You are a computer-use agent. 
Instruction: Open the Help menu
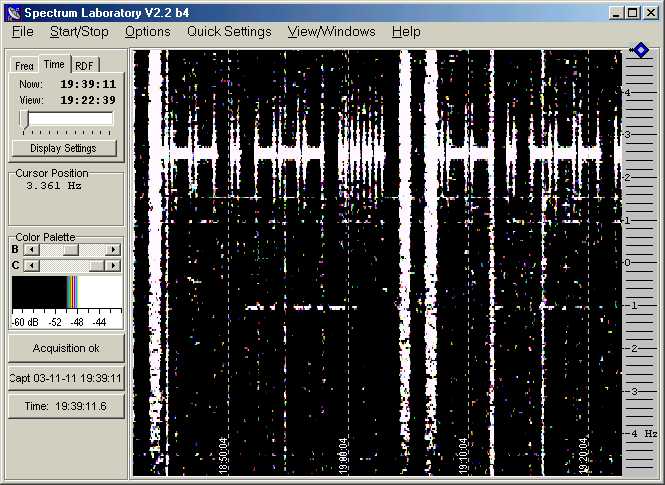(x=406, y=32)
